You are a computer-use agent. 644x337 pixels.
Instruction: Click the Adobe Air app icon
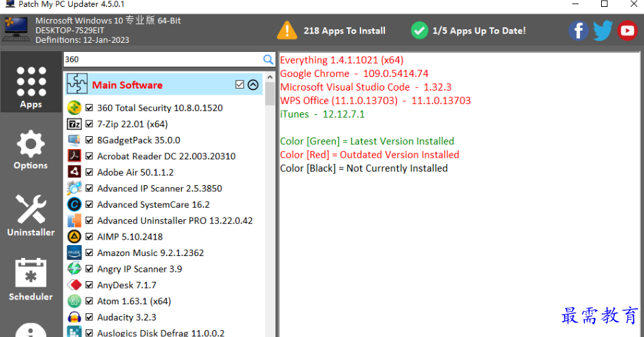pos(74,172)
